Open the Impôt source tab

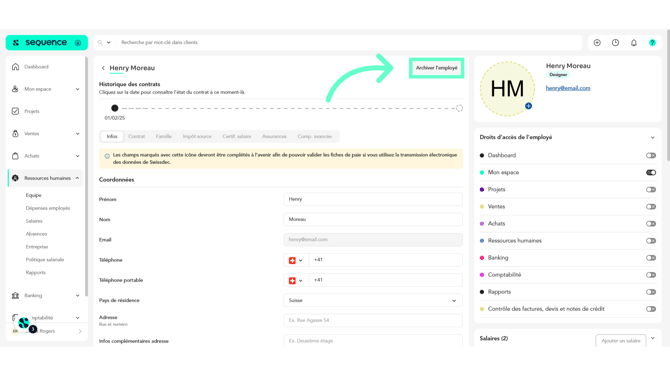coord(197,136)
